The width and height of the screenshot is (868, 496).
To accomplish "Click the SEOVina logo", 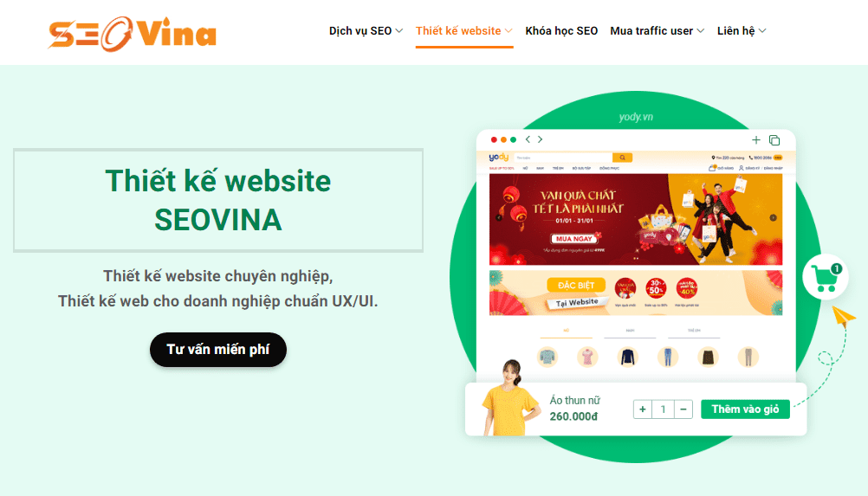I will pyautogui.click(x=132, y=34).
